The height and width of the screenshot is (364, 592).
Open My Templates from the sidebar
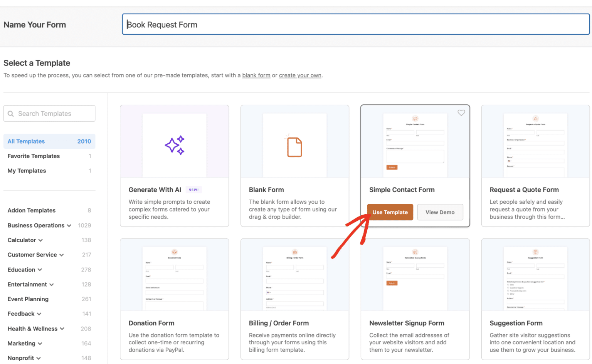pos(27,171)
